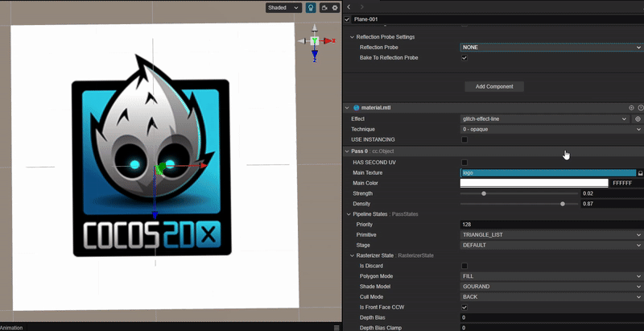This screenshot has height=331, width=644.
Task: Click the Strength slider handle
Action: coord(484,193)
